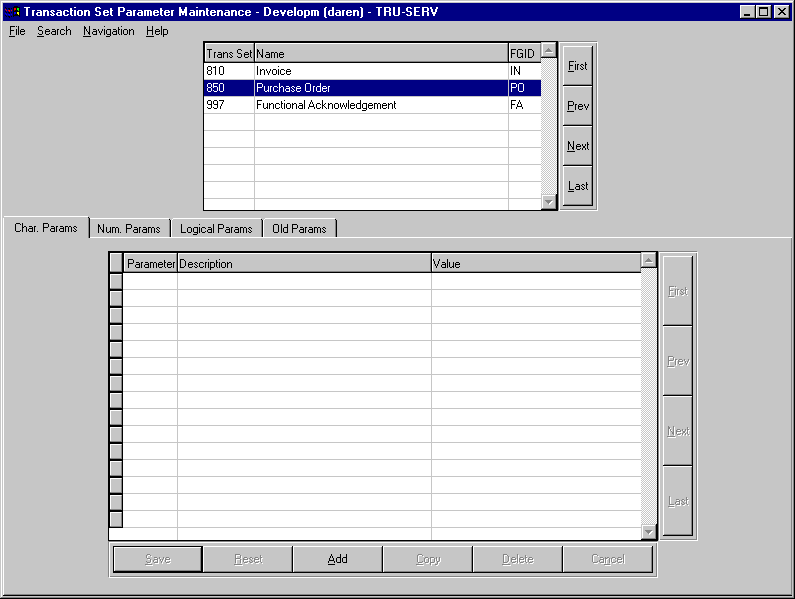Select the 810 Invoice row

[372, 71]
